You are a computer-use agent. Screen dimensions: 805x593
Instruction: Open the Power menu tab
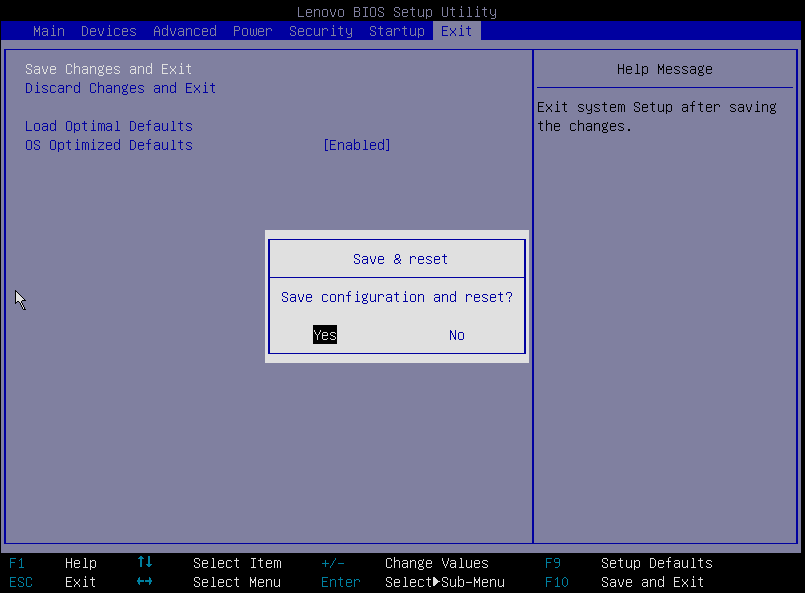[x=253, y=31]
